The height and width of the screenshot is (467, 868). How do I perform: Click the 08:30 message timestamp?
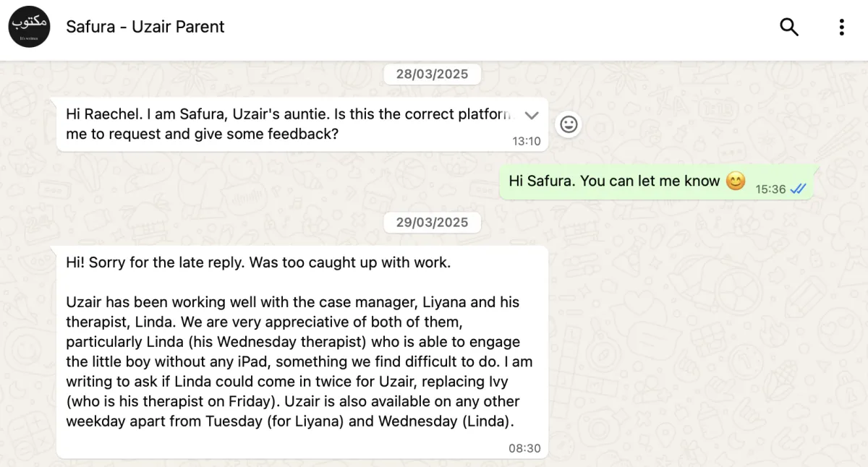point(524,448)
